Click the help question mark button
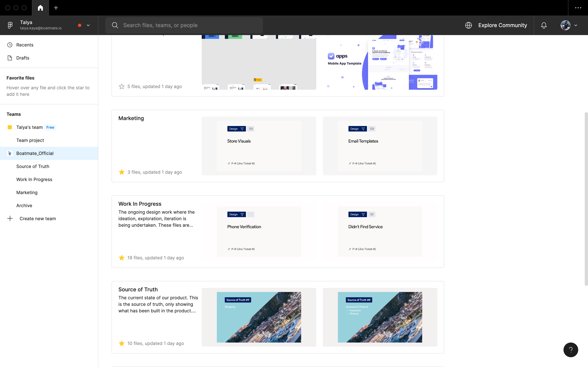 click(570, 350)
